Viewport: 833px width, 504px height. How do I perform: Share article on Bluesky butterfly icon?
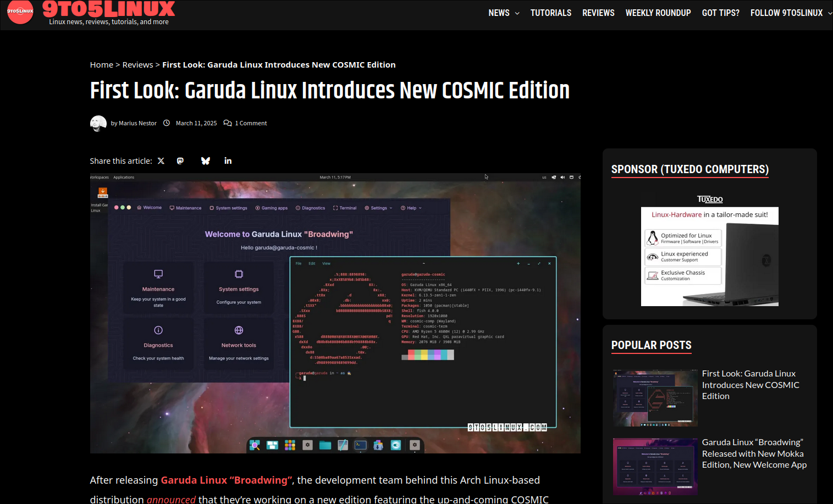point(206,161)
